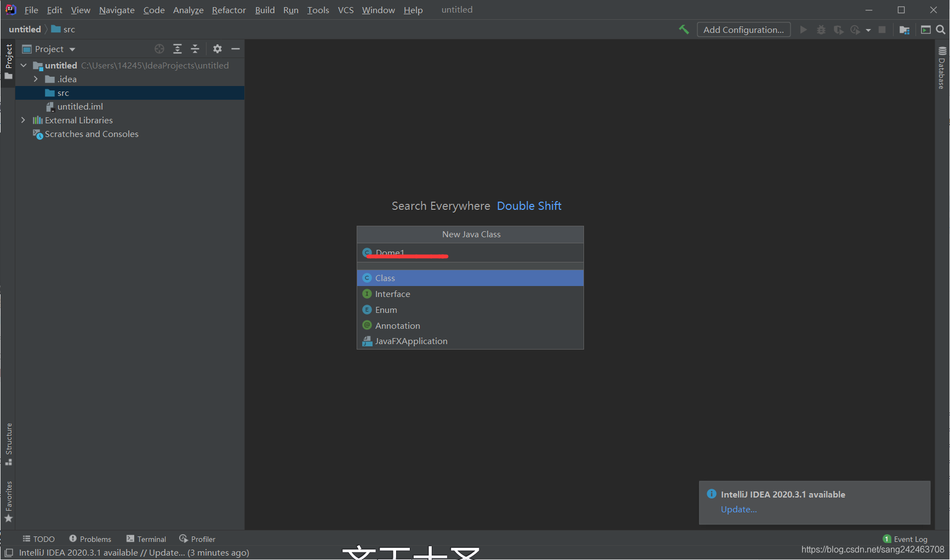Click the Debug bug icon
The height and width of the screenshot is (560, 950).
click(821, 30)
